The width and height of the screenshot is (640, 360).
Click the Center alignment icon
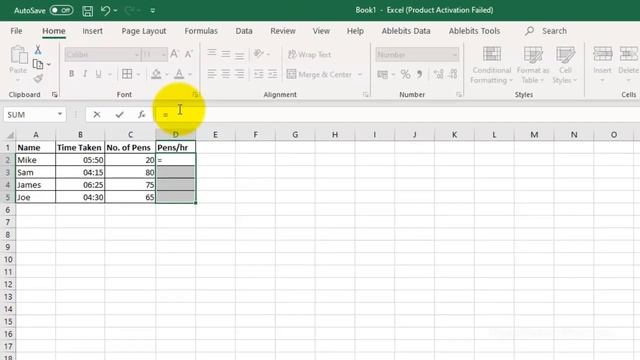pos(226,74)
